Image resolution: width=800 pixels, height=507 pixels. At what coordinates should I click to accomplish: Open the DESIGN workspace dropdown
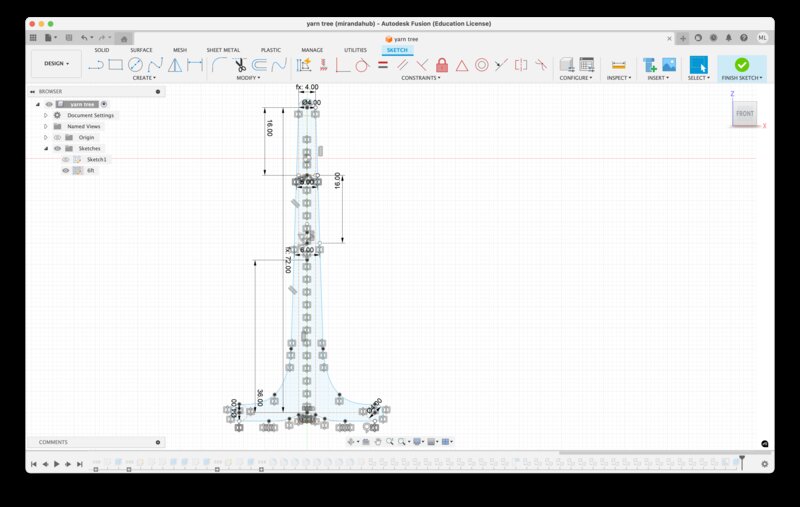tap(56, 64)
